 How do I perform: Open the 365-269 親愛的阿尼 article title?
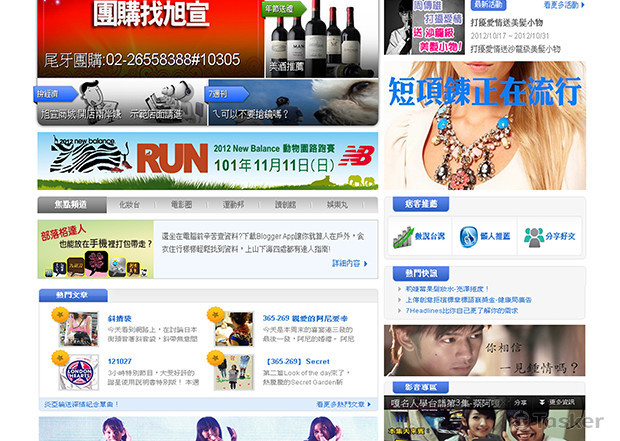(305, 318)
